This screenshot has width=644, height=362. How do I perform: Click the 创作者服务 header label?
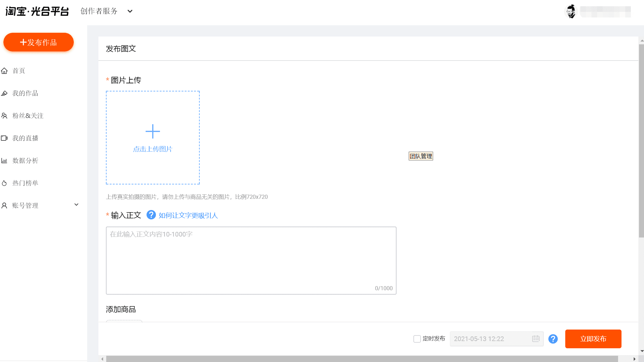(99, 11)
